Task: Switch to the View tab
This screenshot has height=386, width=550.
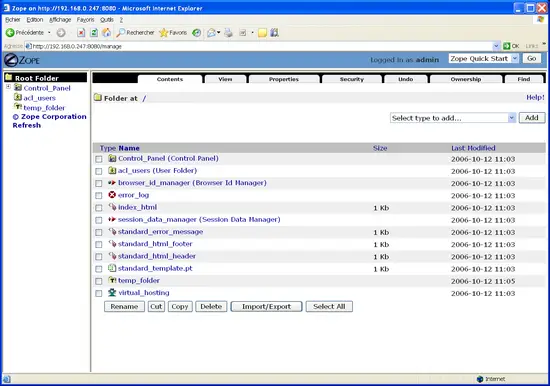Action: coord(225,79)
